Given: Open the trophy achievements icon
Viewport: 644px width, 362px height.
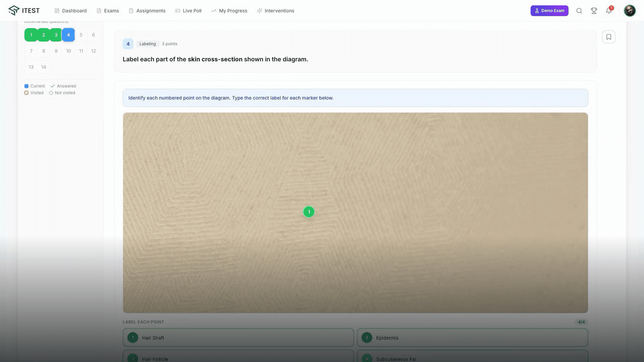Looking at the screenshot, I should (x=594, y=11).
